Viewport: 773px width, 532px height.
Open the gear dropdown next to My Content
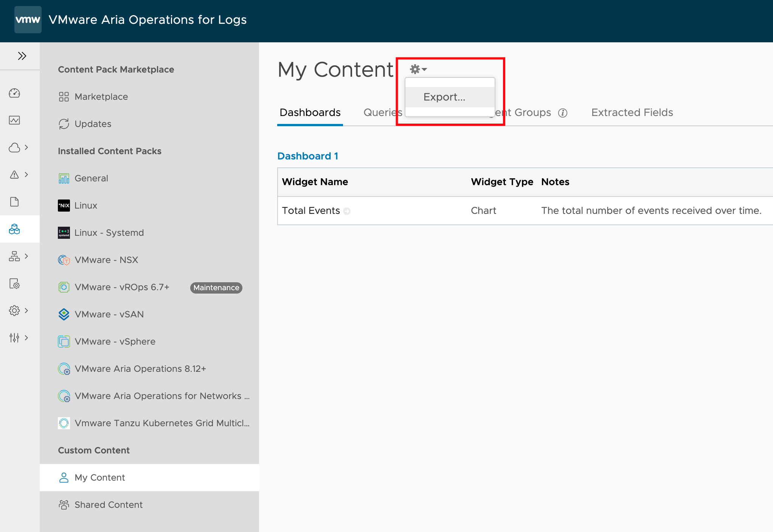(x=418, y=70)
